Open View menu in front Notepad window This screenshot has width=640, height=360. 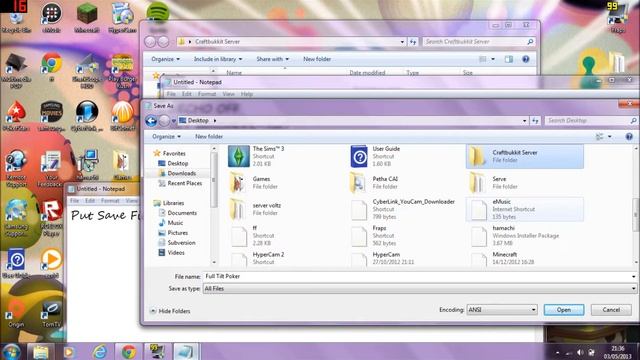[229, 94]
